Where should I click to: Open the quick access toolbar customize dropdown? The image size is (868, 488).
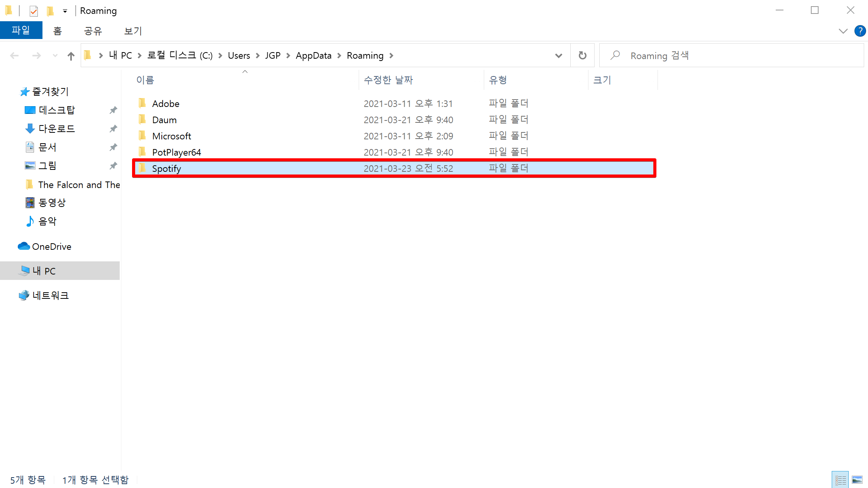[x=65, y=11]
